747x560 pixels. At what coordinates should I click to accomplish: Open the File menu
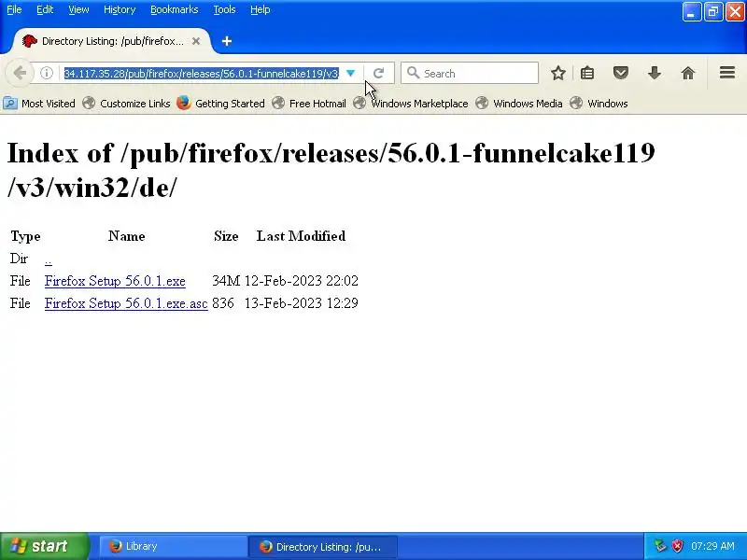click(14, 9)
